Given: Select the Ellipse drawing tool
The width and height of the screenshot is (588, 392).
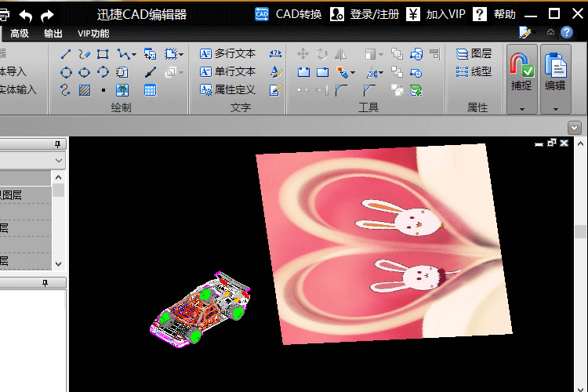Looking at the screenshot, I should point(85,72).
